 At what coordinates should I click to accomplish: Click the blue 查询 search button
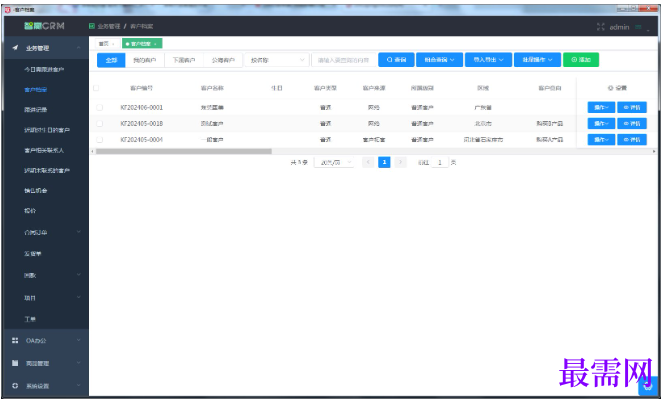tap(396, 60)
